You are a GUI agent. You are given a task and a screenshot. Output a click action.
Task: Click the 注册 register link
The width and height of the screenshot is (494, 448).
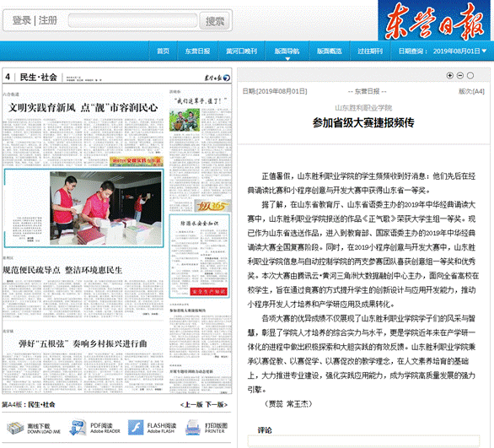(x=47, y=20)
